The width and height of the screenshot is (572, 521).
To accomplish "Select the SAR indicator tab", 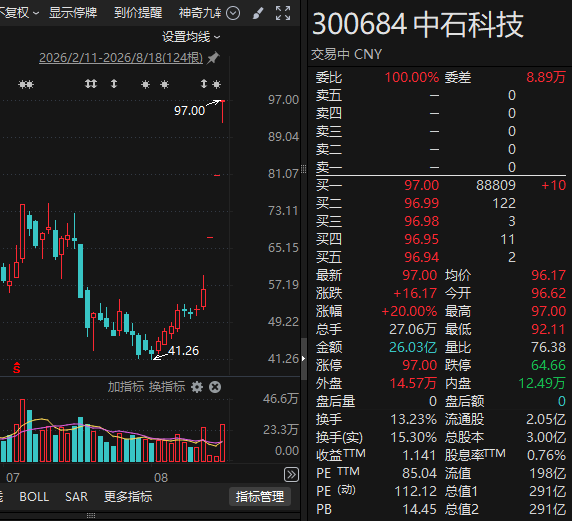I will [x=77, y=497].
